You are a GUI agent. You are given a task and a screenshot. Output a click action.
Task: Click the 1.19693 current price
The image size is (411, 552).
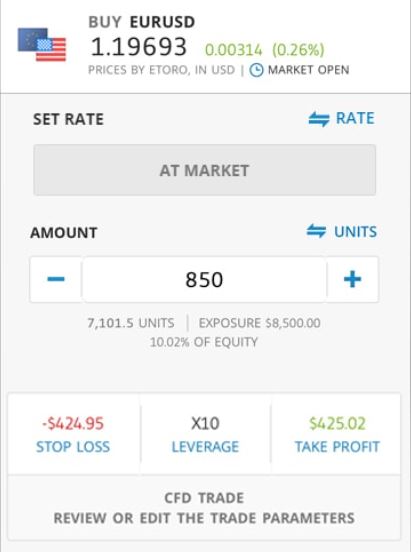point(139,47)
